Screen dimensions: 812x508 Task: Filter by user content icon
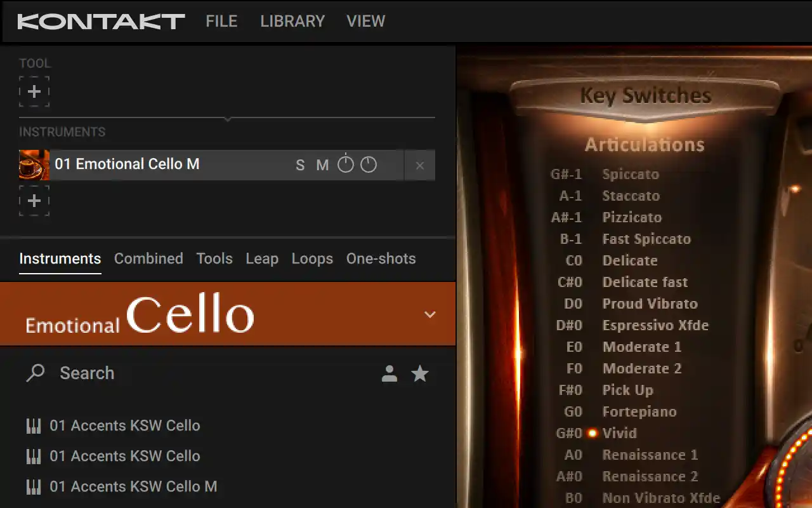click(390, 373)
